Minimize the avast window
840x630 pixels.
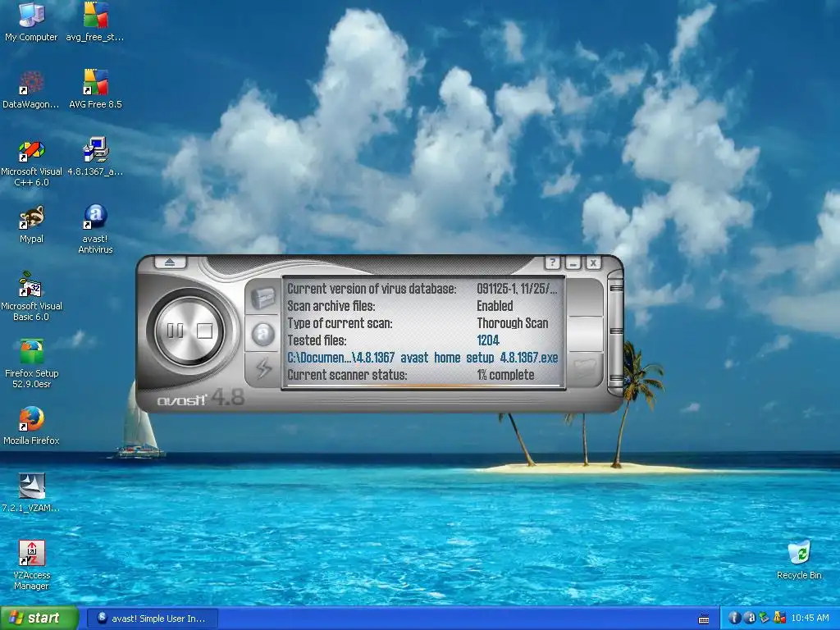pos(573,263)
